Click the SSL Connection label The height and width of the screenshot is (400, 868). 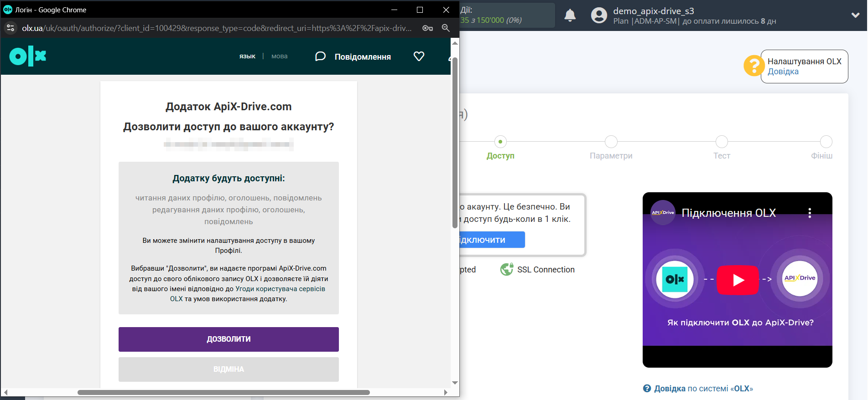coord(546,270)
